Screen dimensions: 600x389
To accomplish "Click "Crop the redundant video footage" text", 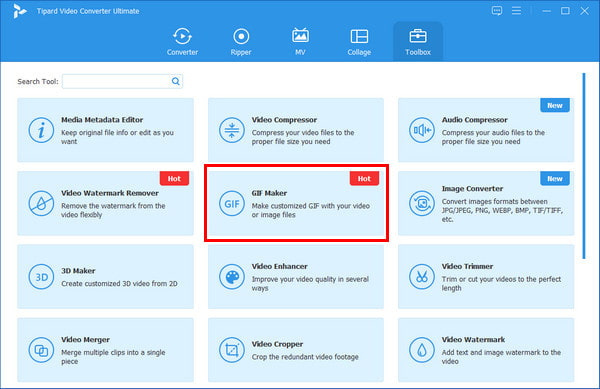I will click(305, 357).
